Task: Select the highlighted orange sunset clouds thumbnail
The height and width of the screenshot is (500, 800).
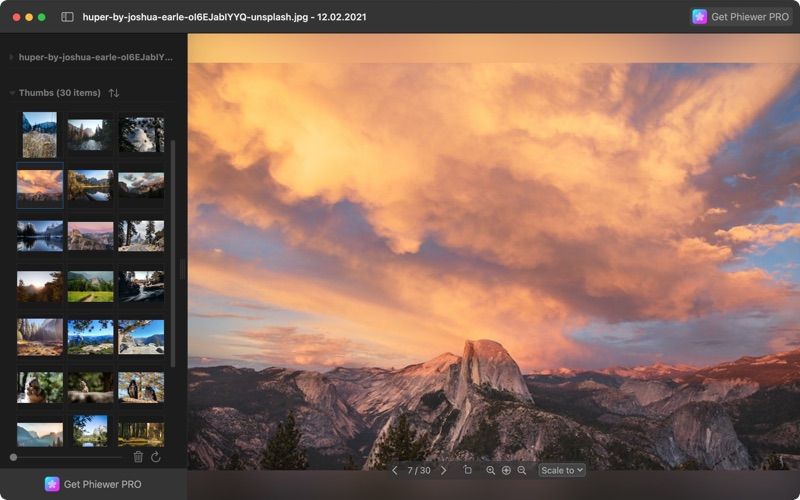Action: [x=40, y=185]
